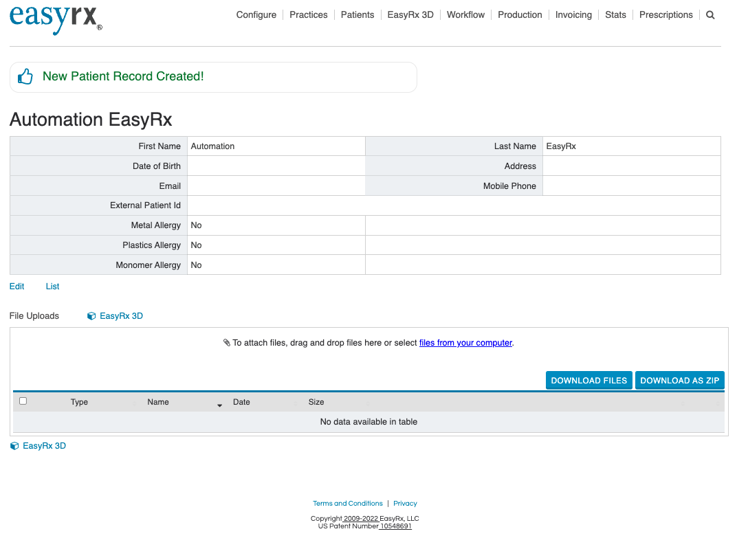This screenshot has height=560, width=737.
Task: Open the Configure menu
Action: tap(256, 15)
